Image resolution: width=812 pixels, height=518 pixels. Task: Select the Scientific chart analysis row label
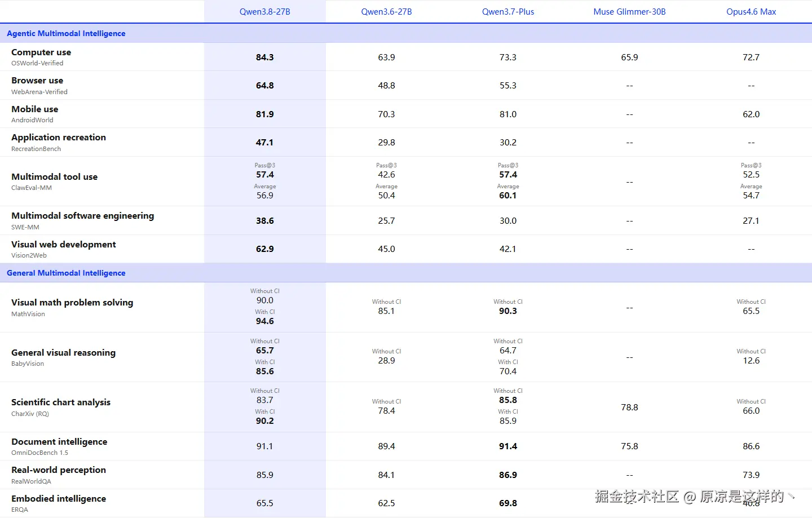point(61,402)
